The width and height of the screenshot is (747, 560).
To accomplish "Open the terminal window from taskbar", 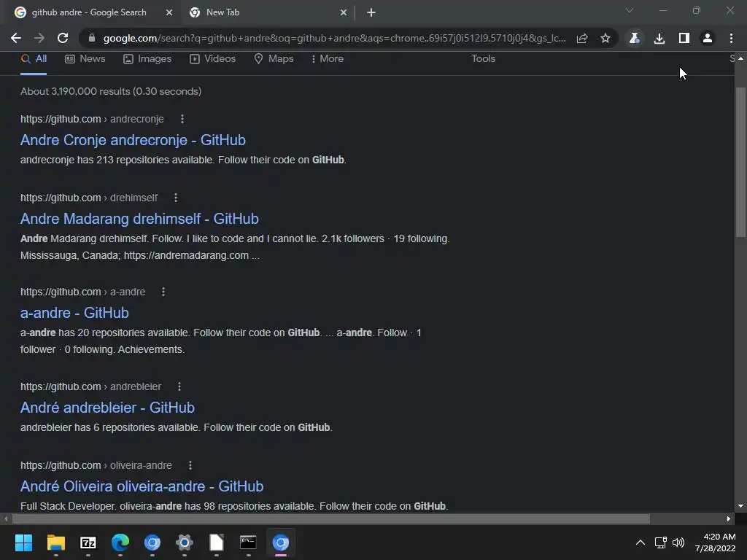I will pyautogui.click(x=248, y=542).
